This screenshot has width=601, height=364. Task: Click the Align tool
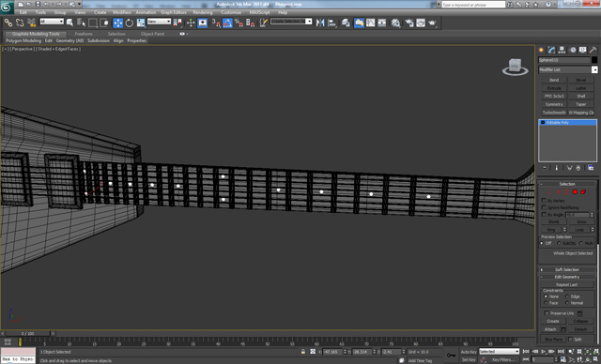tap(331, 23)
